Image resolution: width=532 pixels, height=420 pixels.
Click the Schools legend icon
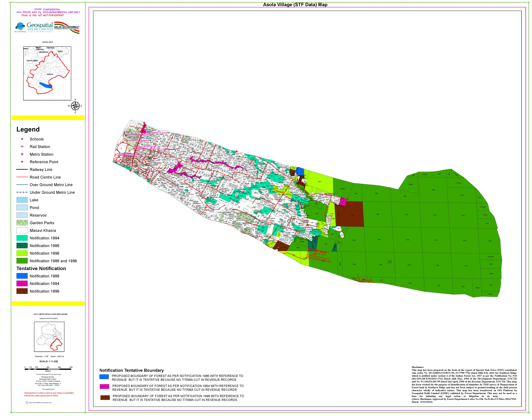click(x=22, y=139)
